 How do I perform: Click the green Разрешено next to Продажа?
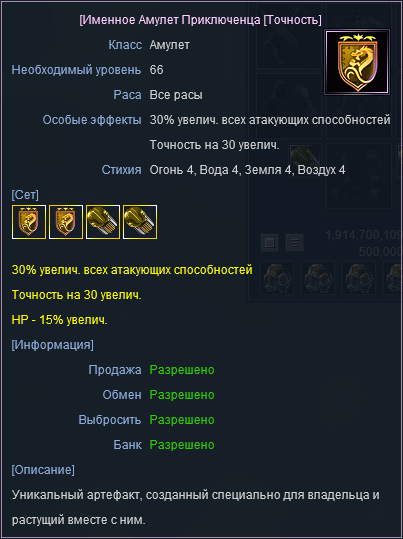(182, 370)
